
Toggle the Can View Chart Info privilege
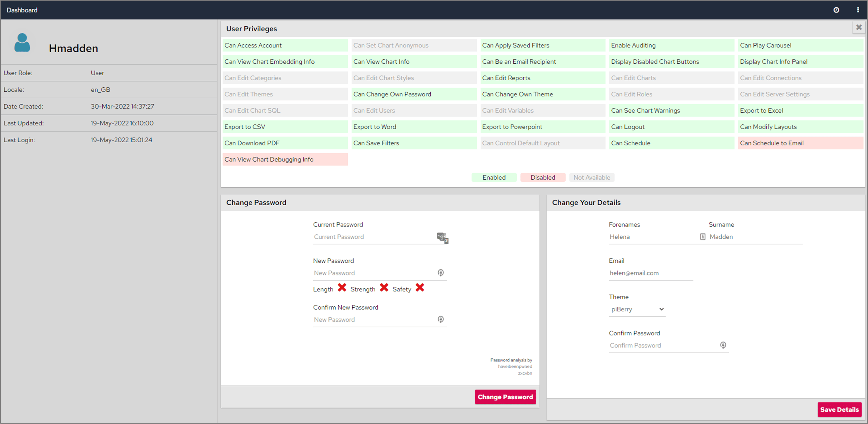[x=414, y=62]
